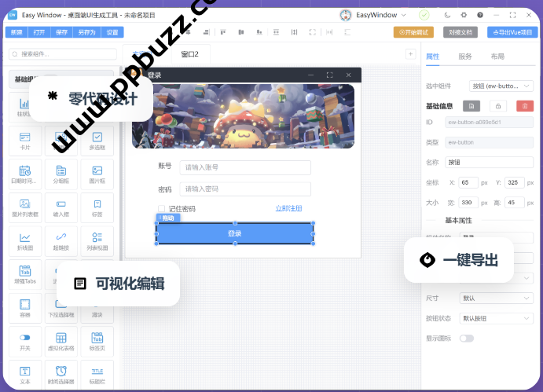
Task: Select the 开关 switch component
Action: (25, 339)
